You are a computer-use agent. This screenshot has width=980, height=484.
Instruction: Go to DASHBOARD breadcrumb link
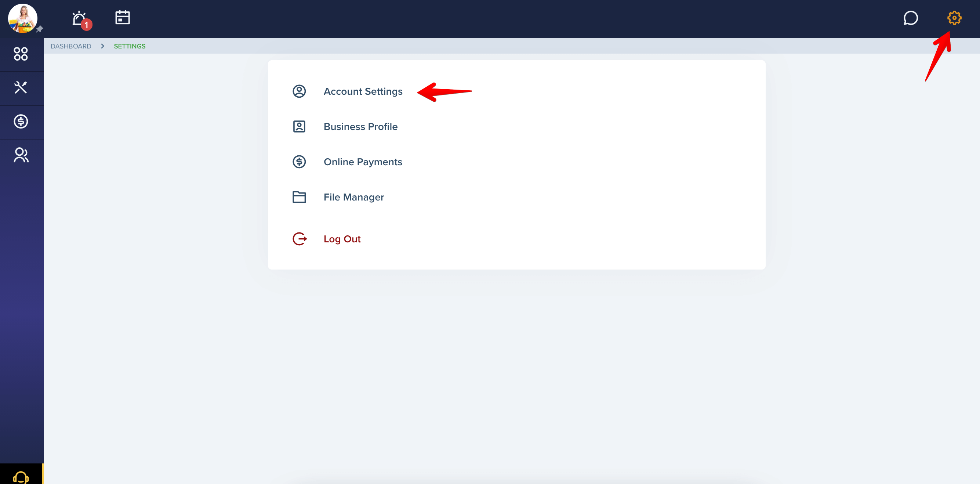pos(71,46)
